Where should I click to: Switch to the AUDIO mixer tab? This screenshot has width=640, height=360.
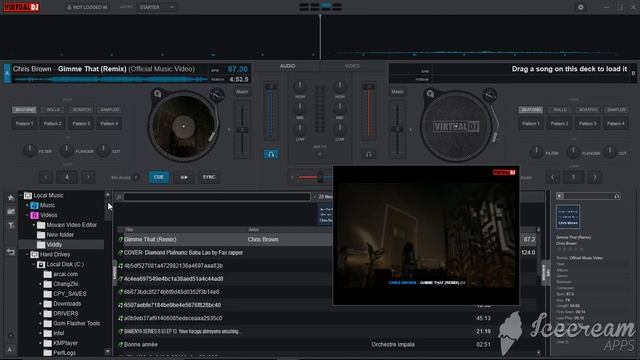[x=287, y=66]
